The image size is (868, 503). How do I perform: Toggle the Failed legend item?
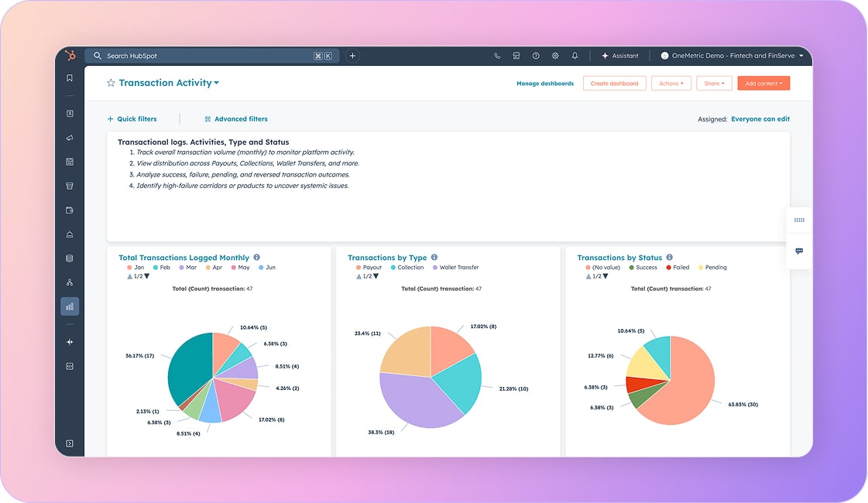click(677, 268)
